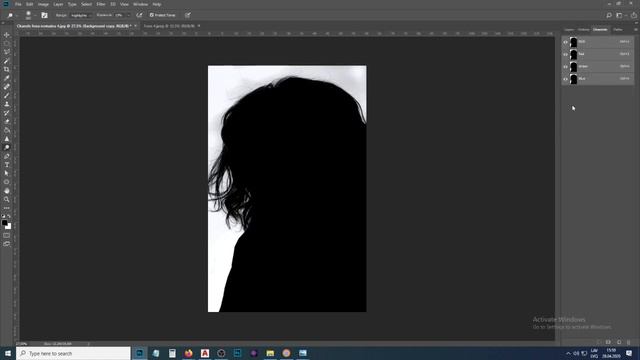This screenshot has width=640, height=360.
Task: Open the File menu
Action: [x=18, y=4]
